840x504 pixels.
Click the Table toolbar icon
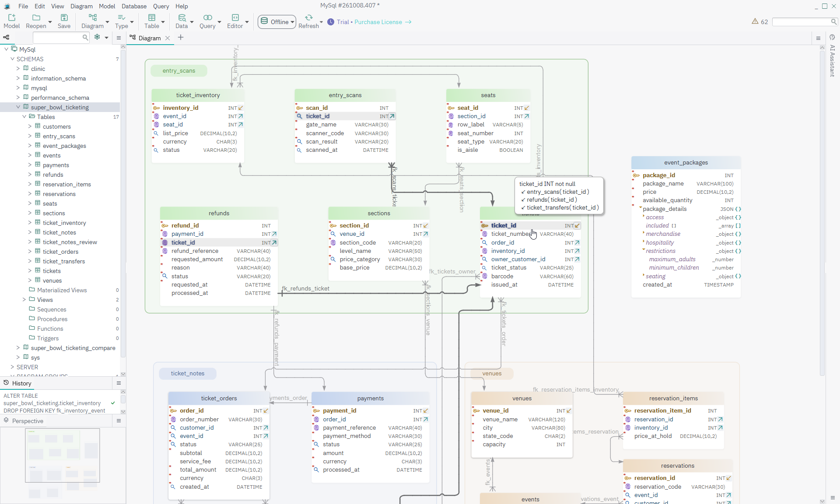tap(152, 17)
